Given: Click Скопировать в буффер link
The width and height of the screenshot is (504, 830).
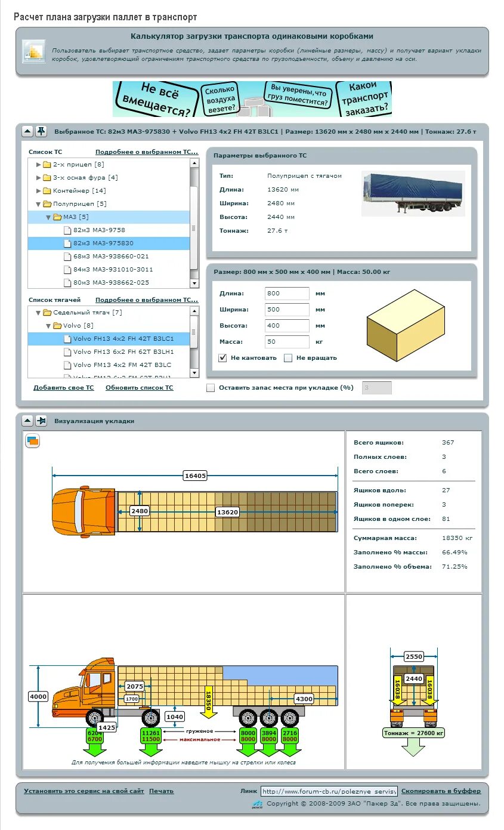Looking at the screenshot, I should click(x=441, y=791).
